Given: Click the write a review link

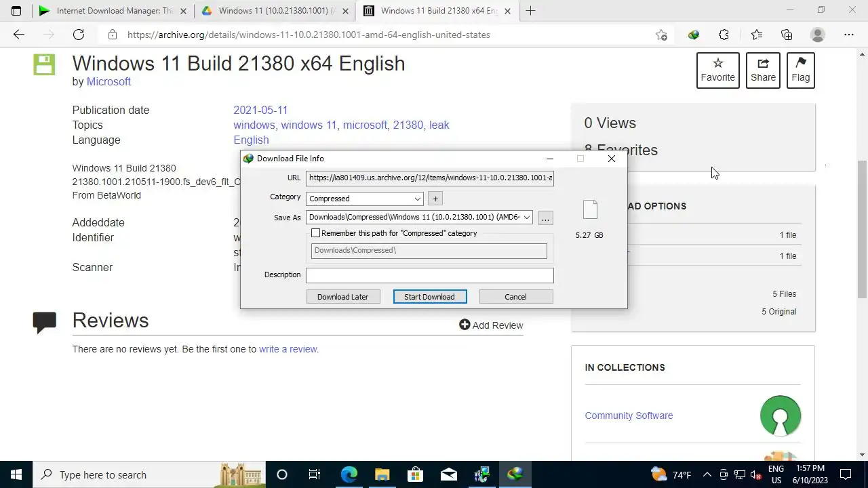Looking at the screenshot, I should [x=288, y=349].
